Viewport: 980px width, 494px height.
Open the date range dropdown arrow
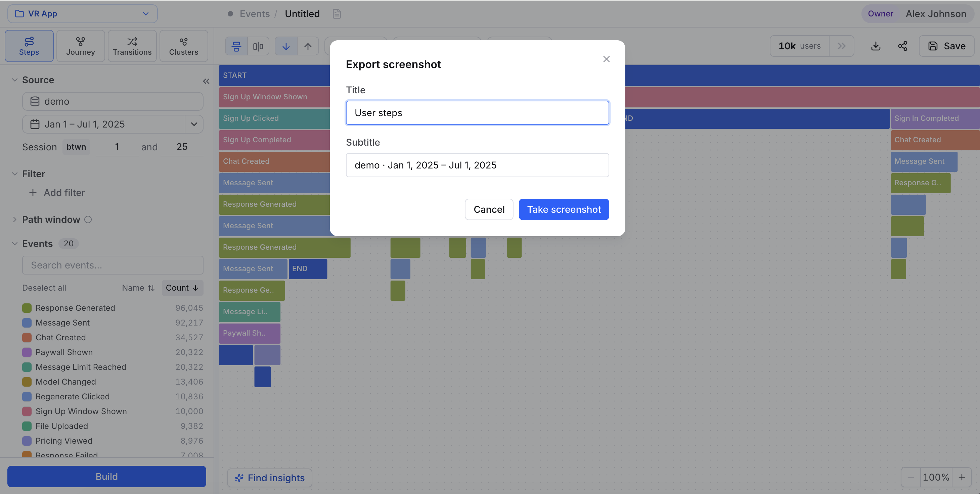pyautogui.click(x=194, y=125)
